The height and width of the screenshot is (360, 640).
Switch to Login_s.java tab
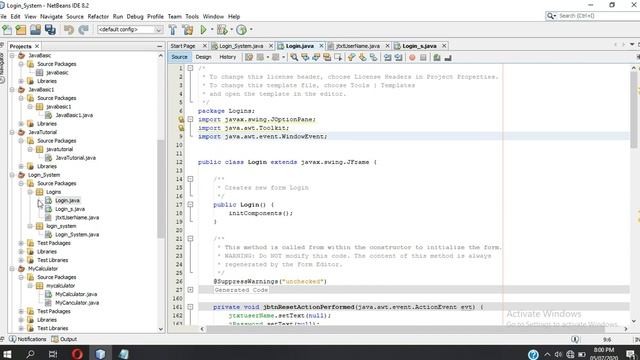pos(419,46)
